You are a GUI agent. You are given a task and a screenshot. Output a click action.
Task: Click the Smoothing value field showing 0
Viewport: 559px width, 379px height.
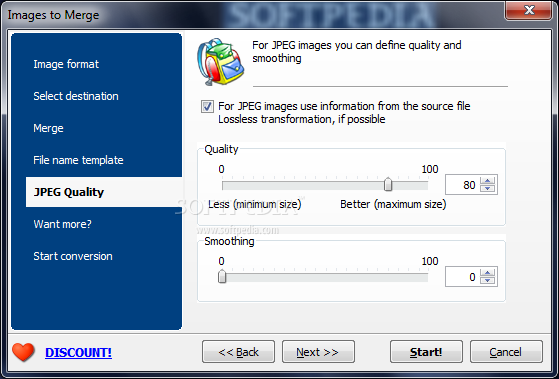click(463, 277)
